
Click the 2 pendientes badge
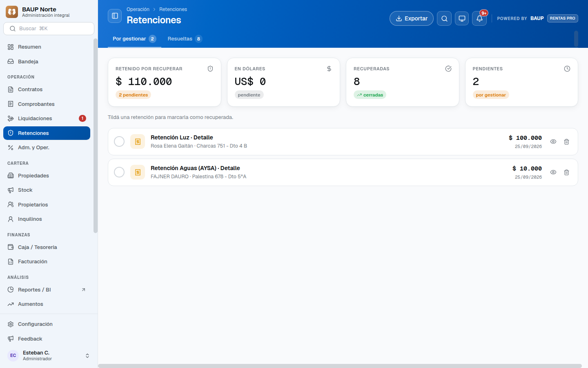click(x=133, y=95)
